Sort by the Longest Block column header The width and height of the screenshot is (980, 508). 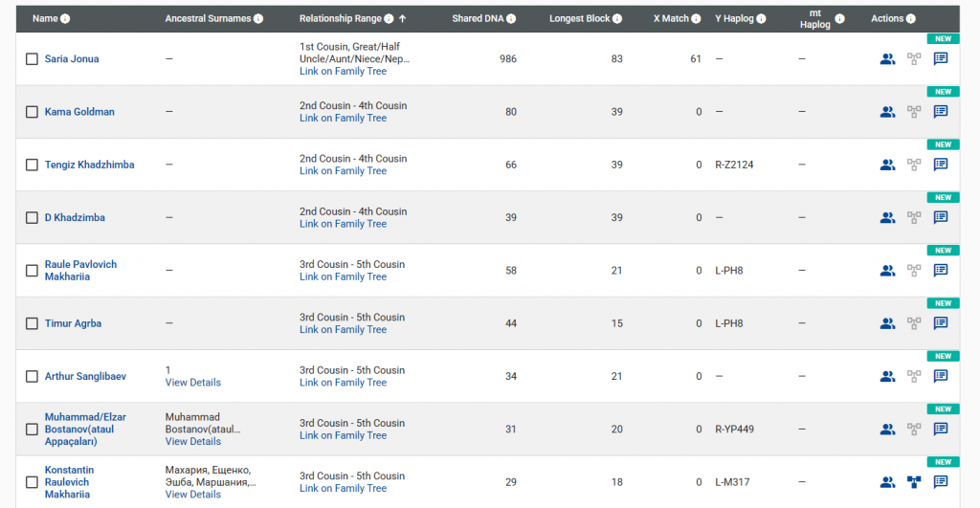point(580,19)
